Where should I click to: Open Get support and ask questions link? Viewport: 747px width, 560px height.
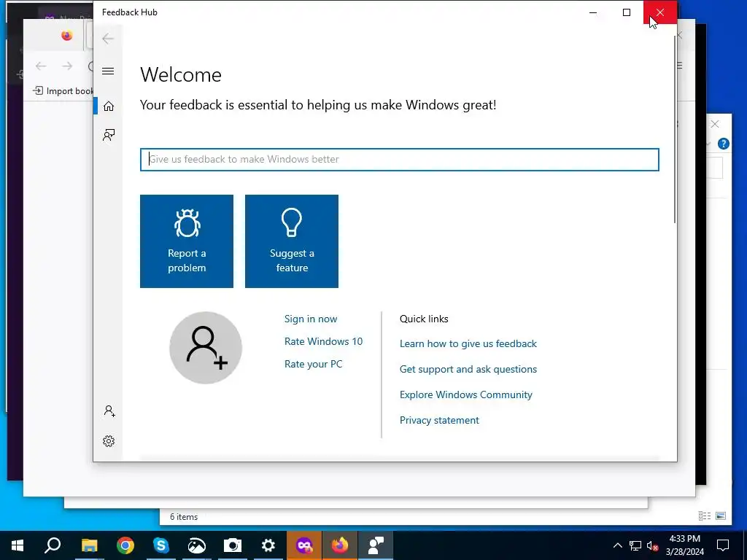pos(468,369)
